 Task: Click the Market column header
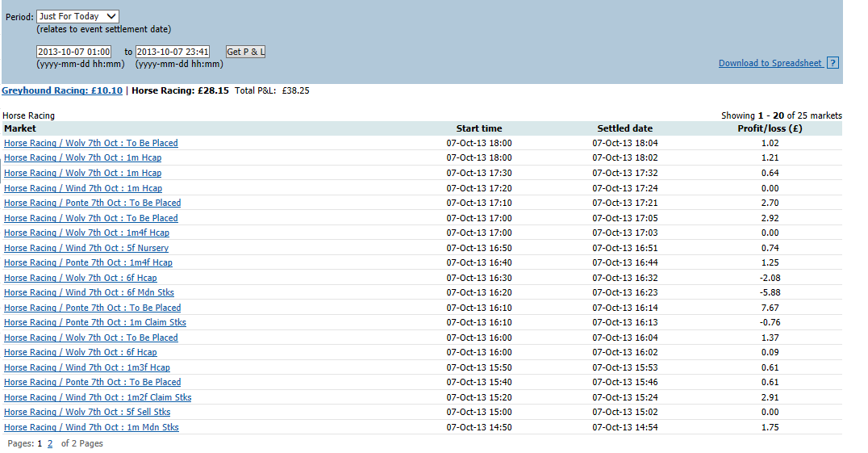click(20, 128)
